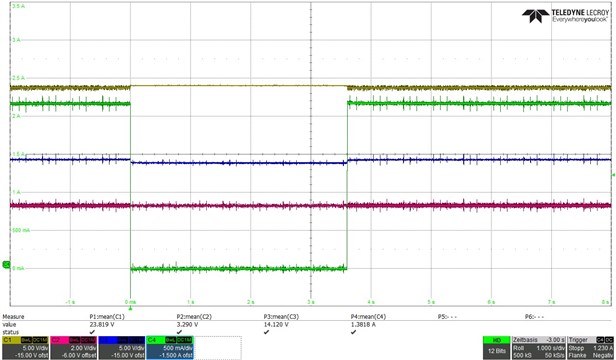Screen dimensions: 616x360
Task: Click the 2.5 A vertical axis label
Action: [18, 78]
